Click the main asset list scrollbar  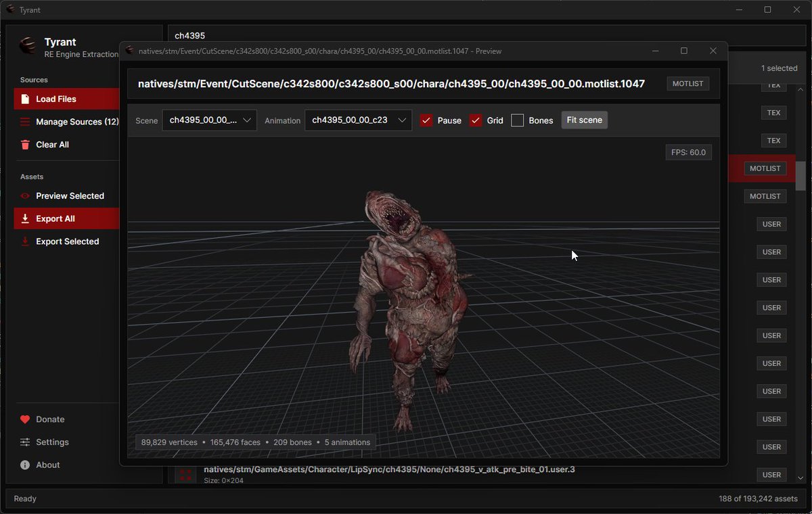(800, 177)
